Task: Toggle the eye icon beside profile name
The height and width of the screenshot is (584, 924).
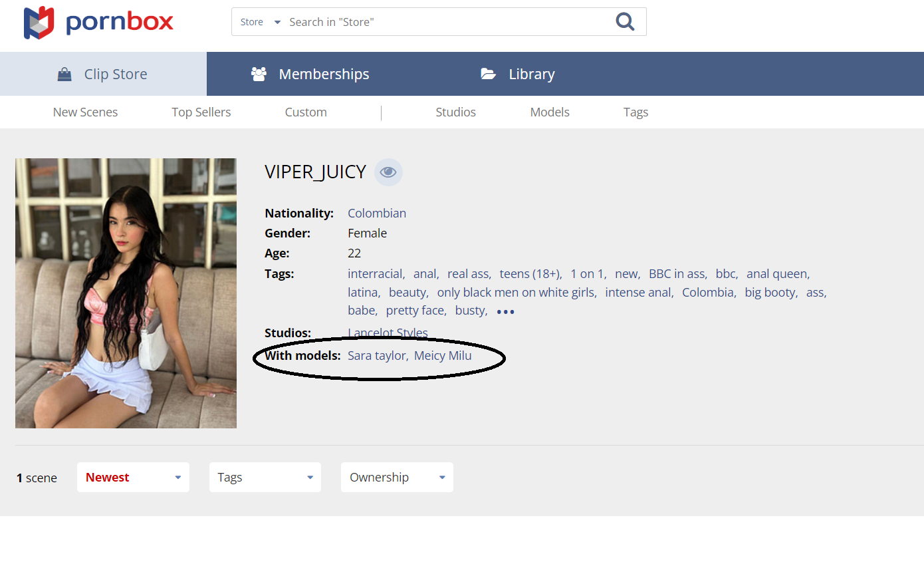Action: [x=388, y=172]
